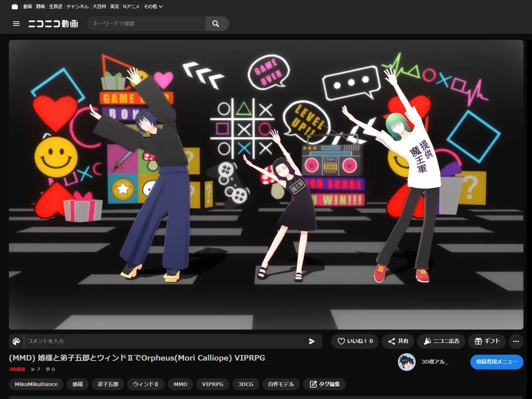Open the 投稿者用メニュー button
This screenshot has width=532, height=399.
(x=497, y=362)
